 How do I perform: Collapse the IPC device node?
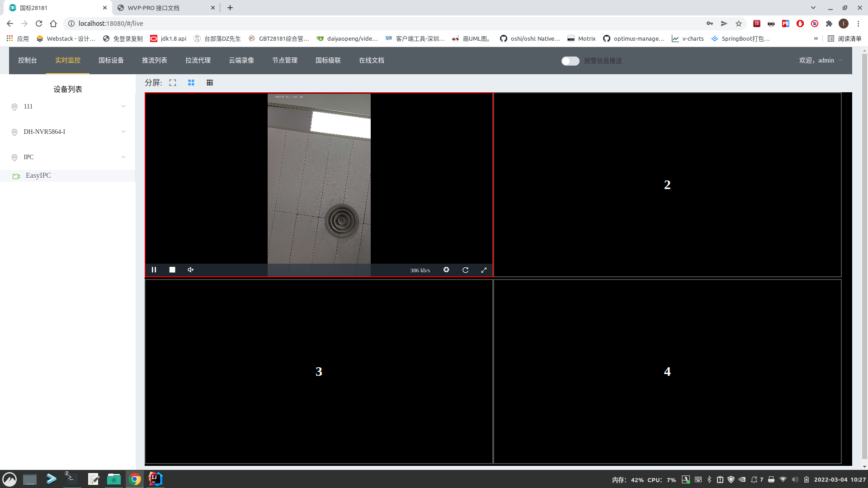[x=123, y=157]
